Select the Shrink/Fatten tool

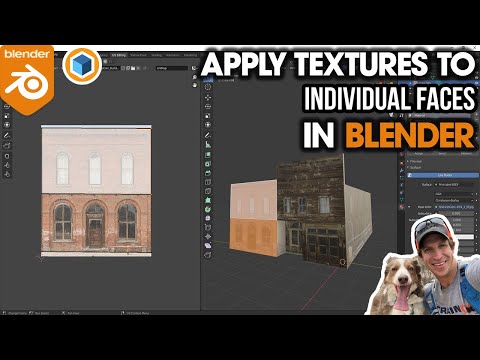pos(208,236)
